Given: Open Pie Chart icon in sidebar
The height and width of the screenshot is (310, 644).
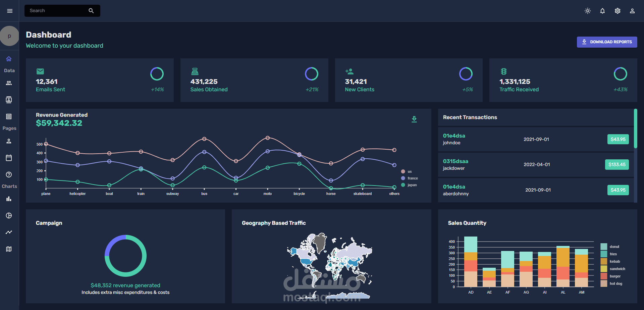Looking at the screenshot, I should (9, 215).
